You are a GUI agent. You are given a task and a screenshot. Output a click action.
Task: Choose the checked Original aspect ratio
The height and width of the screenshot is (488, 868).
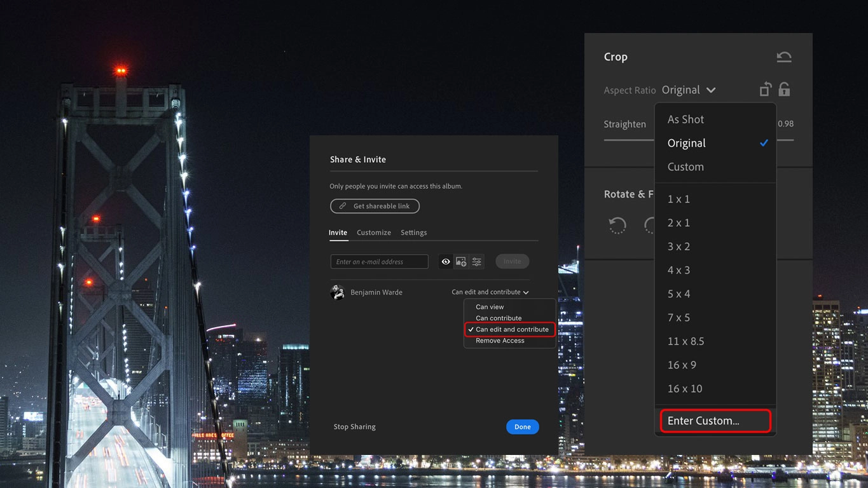click(x=715, y=143)
